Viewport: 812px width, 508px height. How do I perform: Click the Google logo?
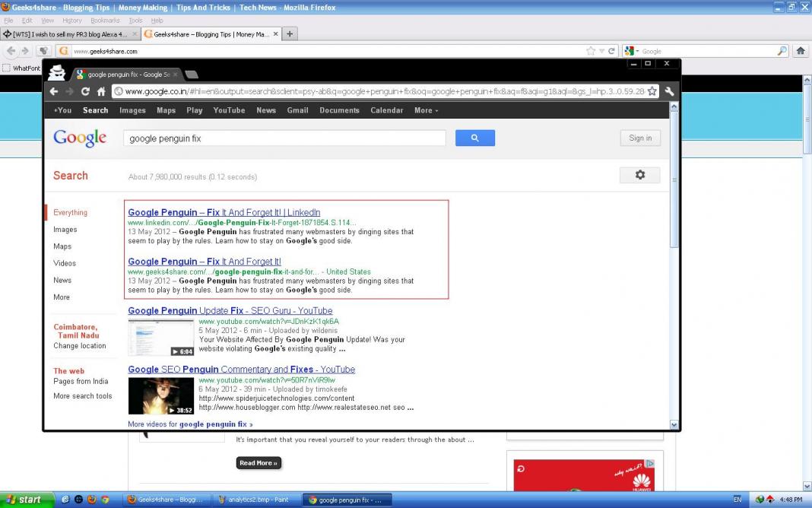pos(80,138)
